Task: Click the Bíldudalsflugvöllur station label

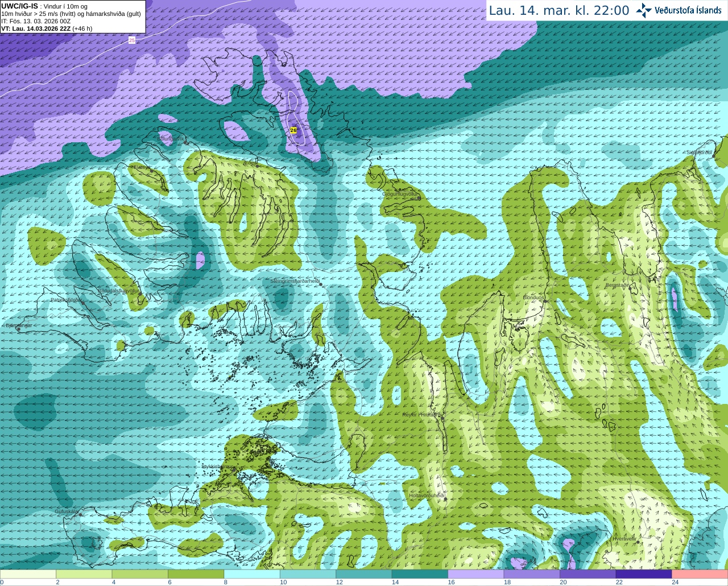Action: (x=119, y=290)
